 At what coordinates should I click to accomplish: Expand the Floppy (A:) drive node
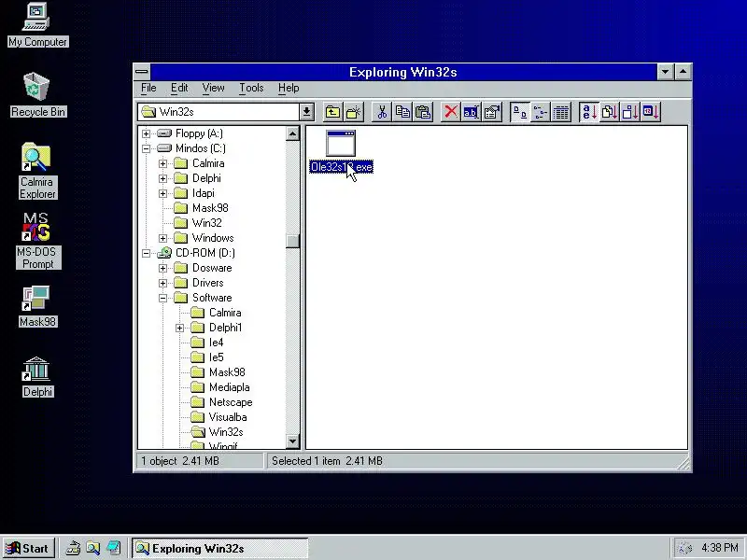pos(147,133)
